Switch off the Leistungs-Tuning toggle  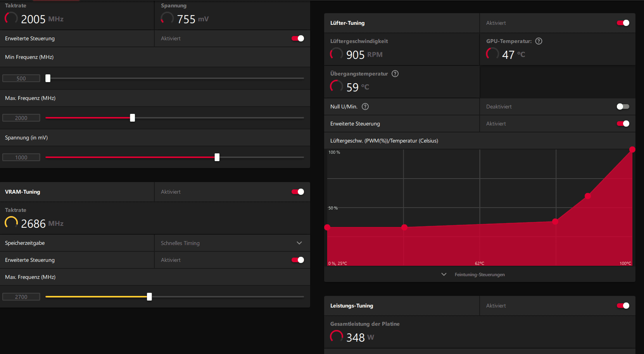[623, 306]
